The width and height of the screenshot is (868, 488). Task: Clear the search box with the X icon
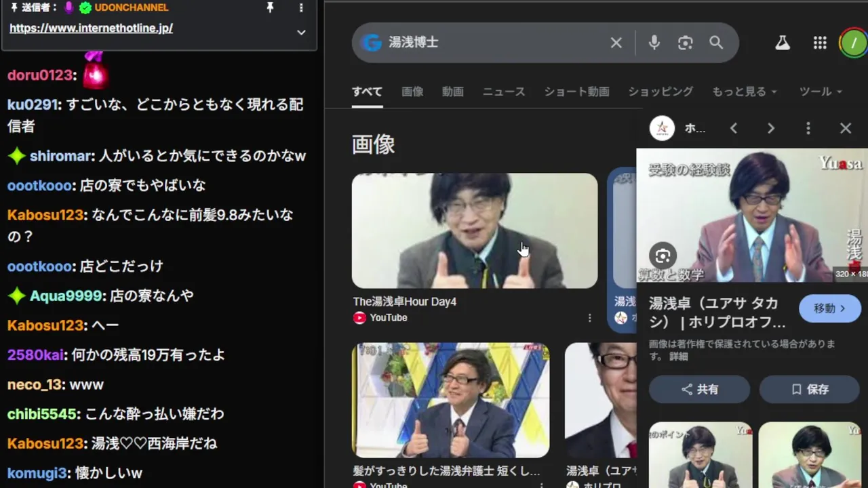tap(616, 43)
